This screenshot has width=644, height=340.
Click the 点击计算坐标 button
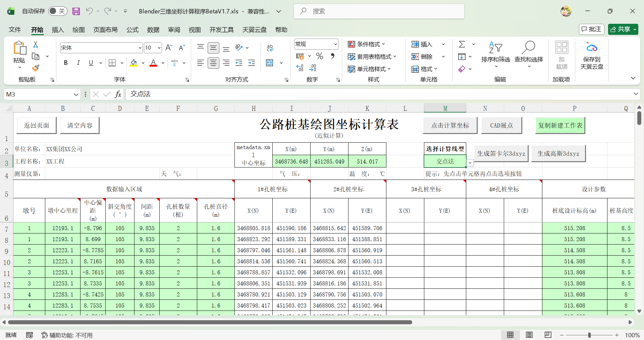(450, 126)
